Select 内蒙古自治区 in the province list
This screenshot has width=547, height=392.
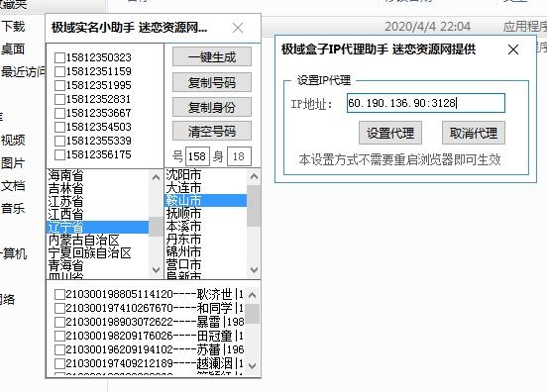click(x=98, y=241)
